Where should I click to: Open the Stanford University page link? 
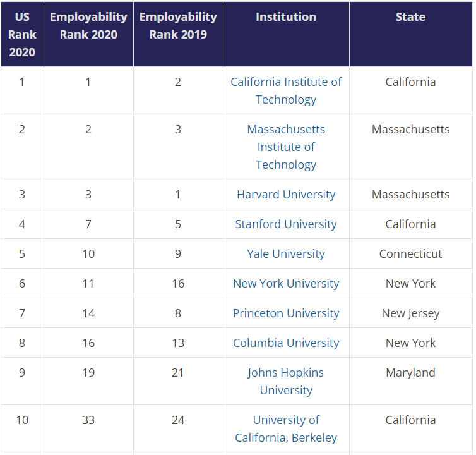click(x=286, y=224)
